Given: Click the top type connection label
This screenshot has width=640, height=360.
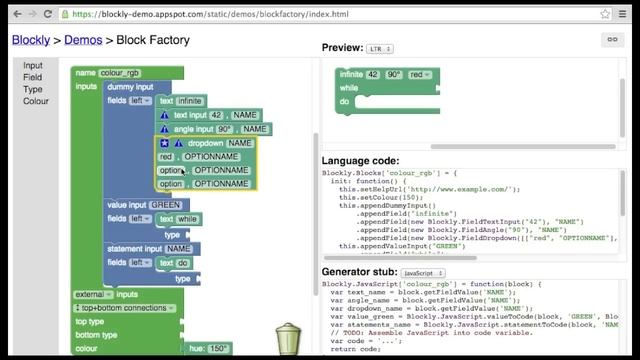Looking at the screenshot, I should [x=89, y=322].
